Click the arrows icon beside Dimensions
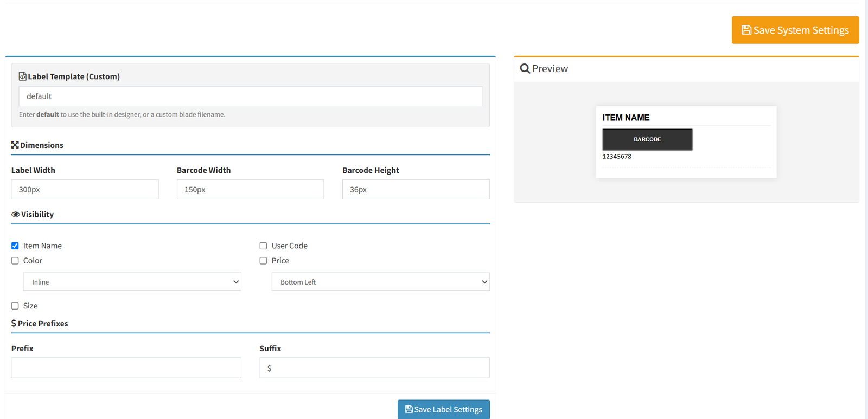 click(x=15, y=145)
